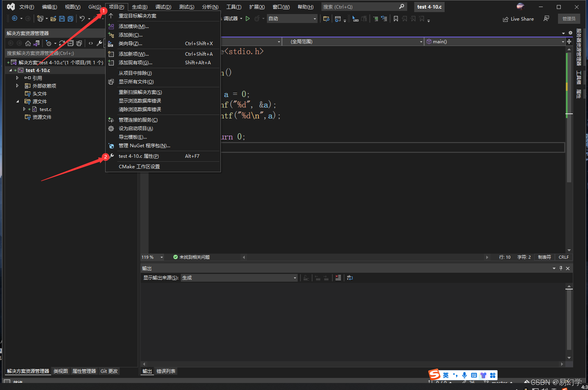Click the 头文件 folder in Solution Explorer
Viewport: 588px width, 390px height.
point(39,94)
